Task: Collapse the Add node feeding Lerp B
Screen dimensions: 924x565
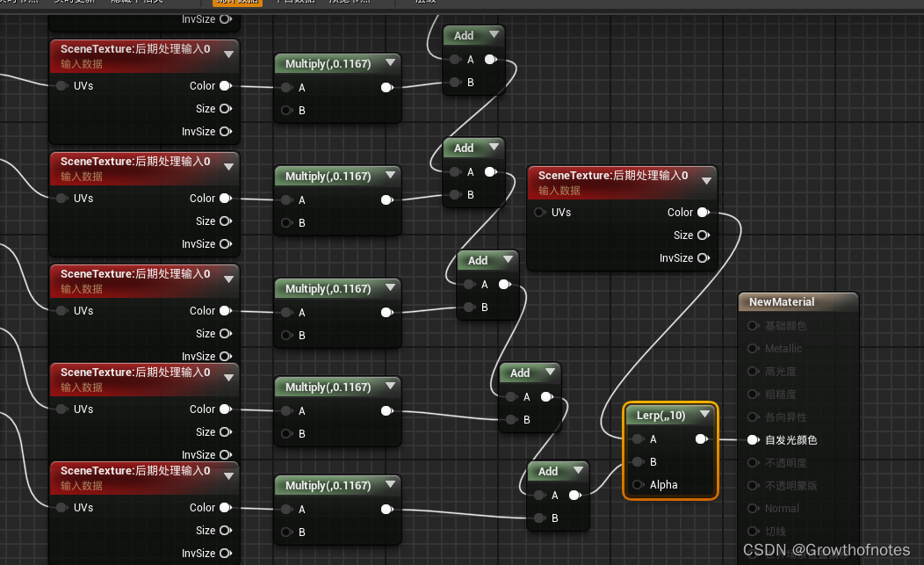Action: pyautogui.click(x=578, y=470)
